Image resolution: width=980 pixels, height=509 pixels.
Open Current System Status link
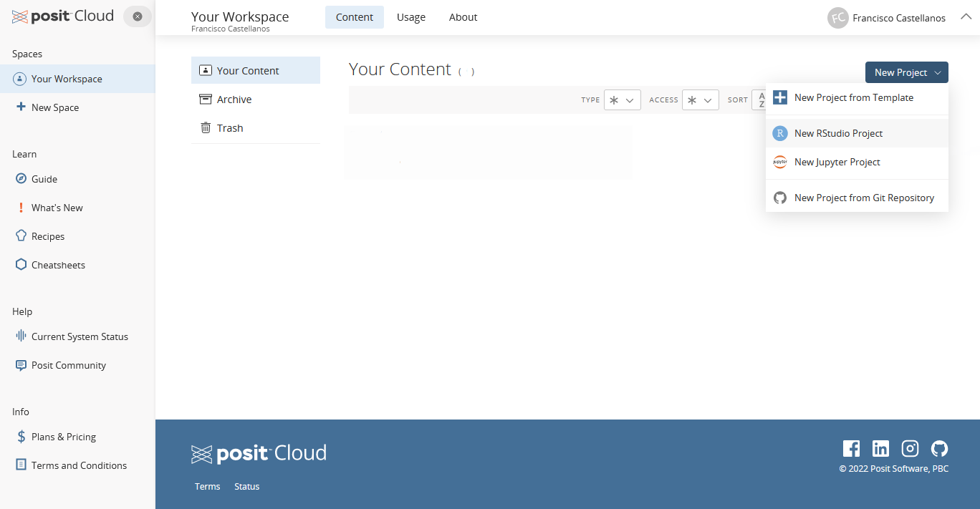point(80,336)
